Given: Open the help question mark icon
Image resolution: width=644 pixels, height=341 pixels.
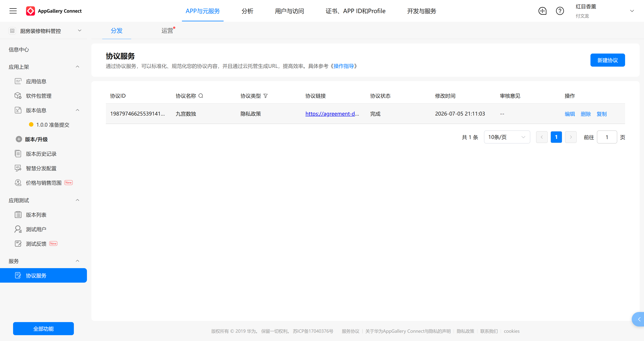Looking at the screenshot, I should pos(560,11).
